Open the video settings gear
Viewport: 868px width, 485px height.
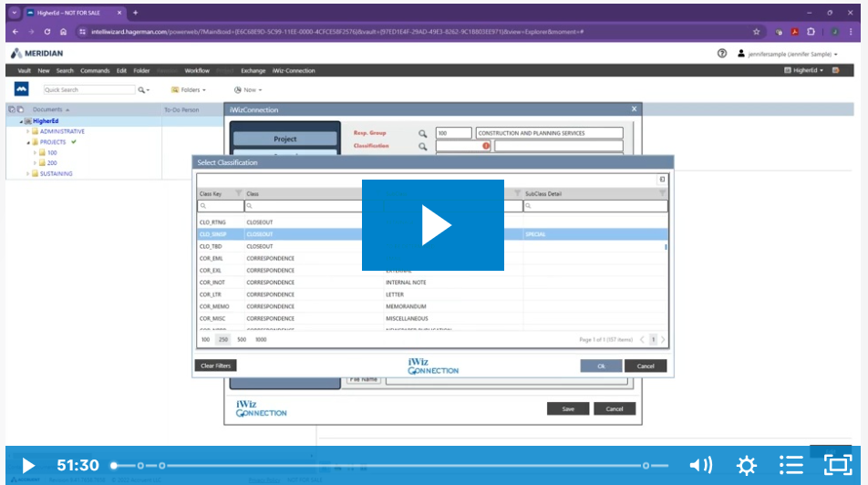click(x=746, y=465)
